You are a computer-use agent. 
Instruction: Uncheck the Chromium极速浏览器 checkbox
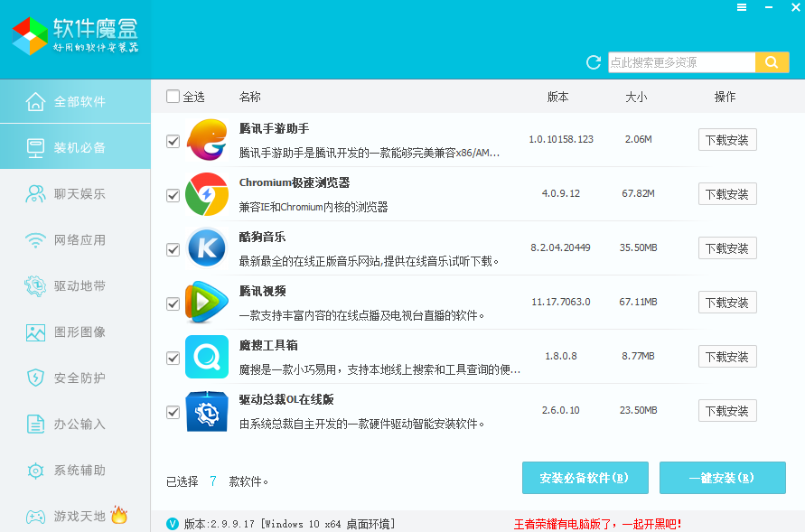[173, 195]
